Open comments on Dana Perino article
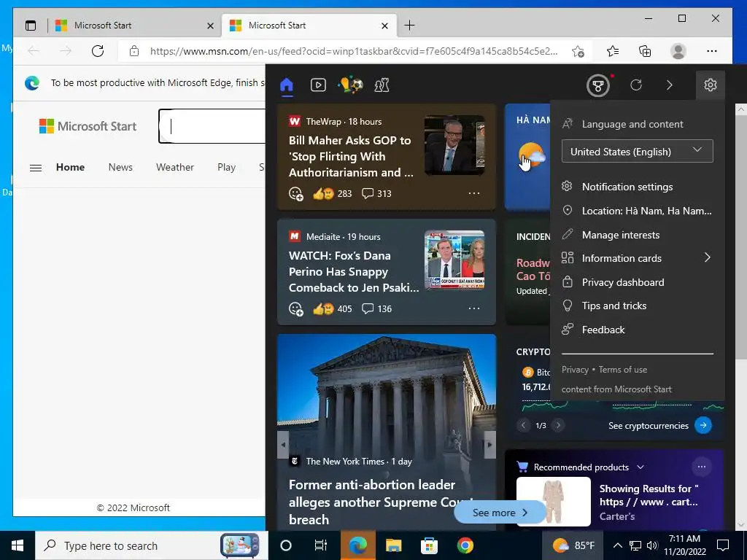The width and height of the screenshot is (747, 560). pyautogui.click(x=376, y=308)
